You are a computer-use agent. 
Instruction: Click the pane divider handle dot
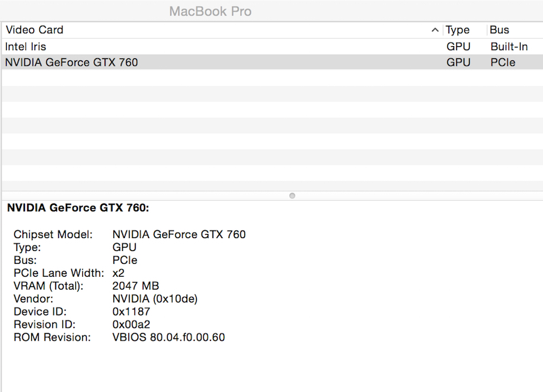292,196
